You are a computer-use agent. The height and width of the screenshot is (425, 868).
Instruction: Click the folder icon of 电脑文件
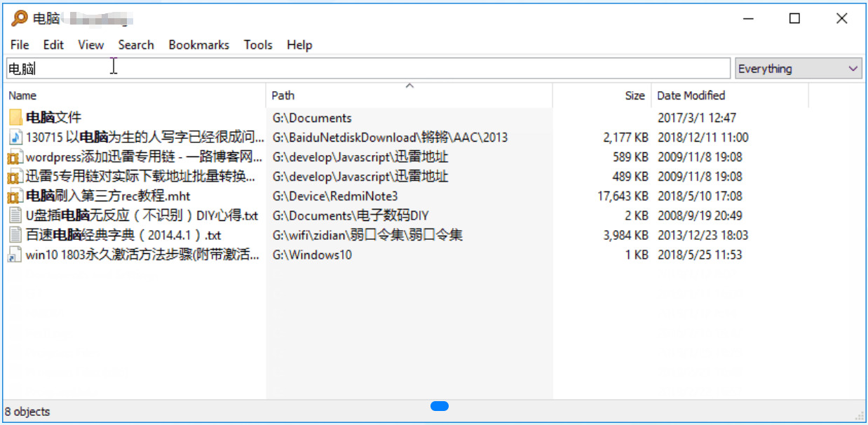[x=15, y=118]
